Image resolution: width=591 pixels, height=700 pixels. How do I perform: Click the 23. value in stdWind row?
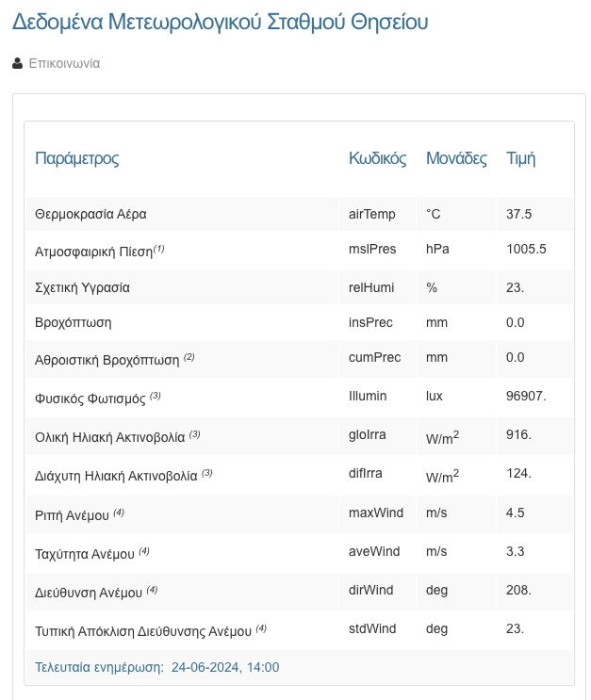coord(515,628)
